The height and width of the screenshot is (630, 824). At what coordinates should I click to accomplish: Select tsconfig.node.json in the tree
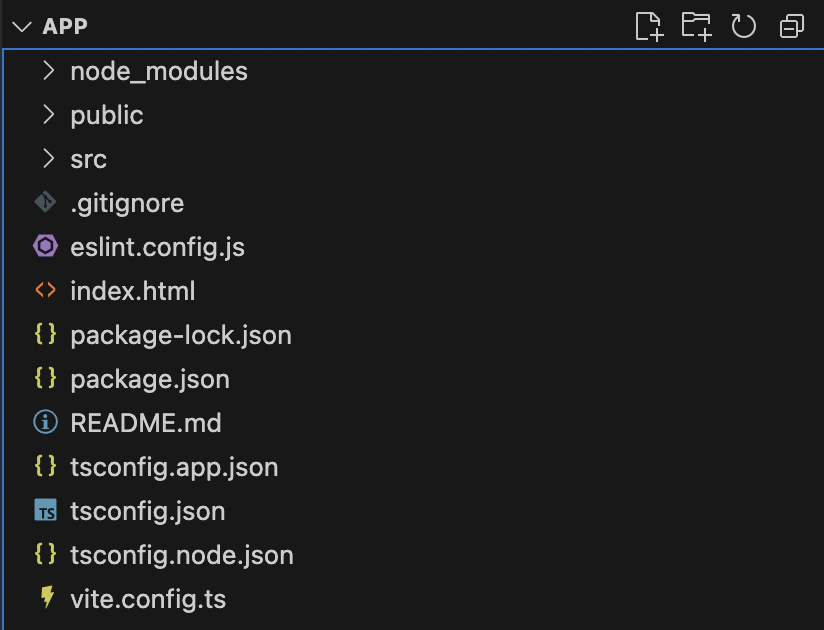tap(182, 555)
